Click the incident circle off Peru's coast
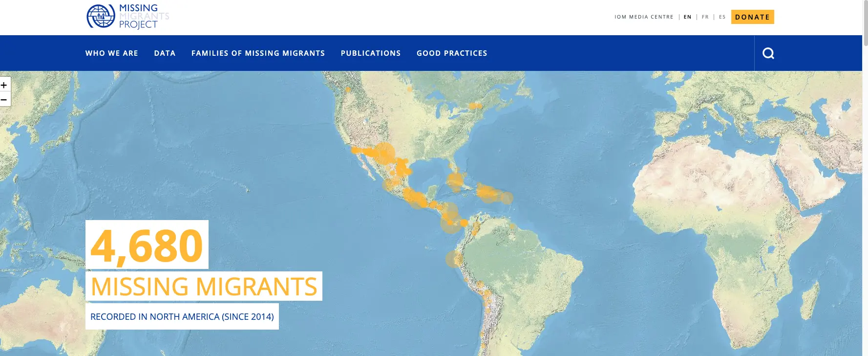868x356 pixels. tap(454, 259)
